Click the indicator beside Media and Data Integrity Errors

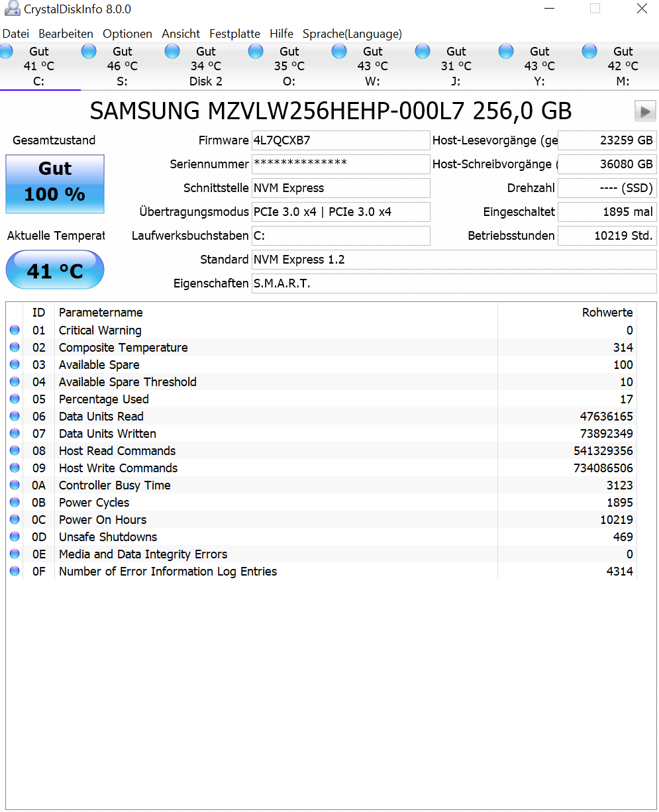coord(14,554)
